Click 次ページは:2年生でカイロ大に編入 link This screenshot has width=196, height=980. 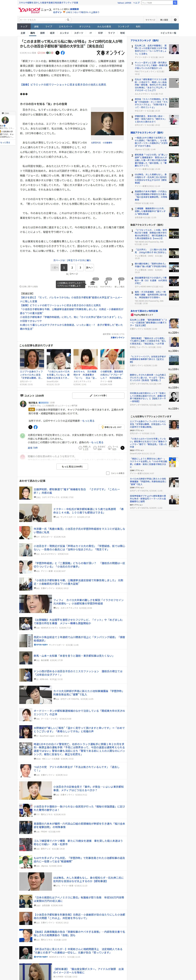(x=72, y=260)
